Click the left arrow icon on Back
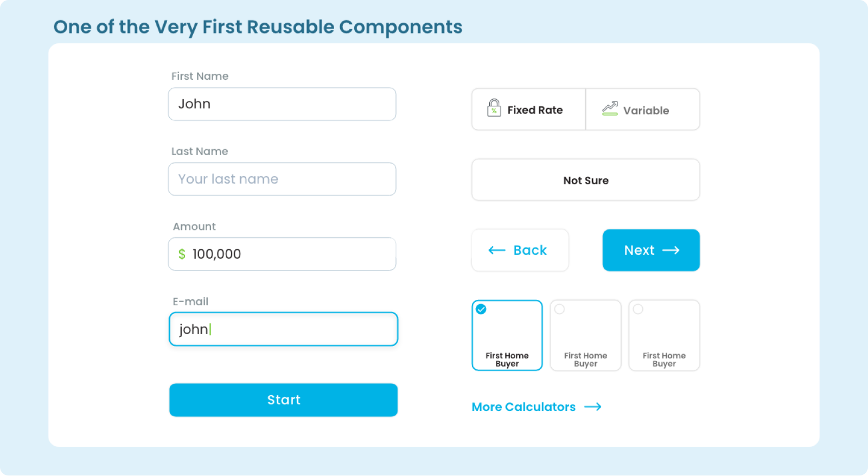 pos(497,250)
